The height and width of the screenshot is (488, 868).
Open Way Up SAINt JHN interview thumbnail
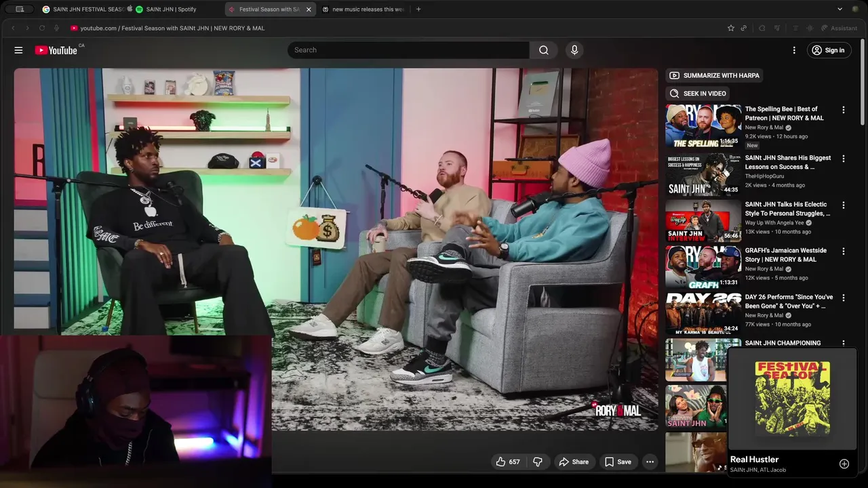pyautogui.click(x=703, y=221)
